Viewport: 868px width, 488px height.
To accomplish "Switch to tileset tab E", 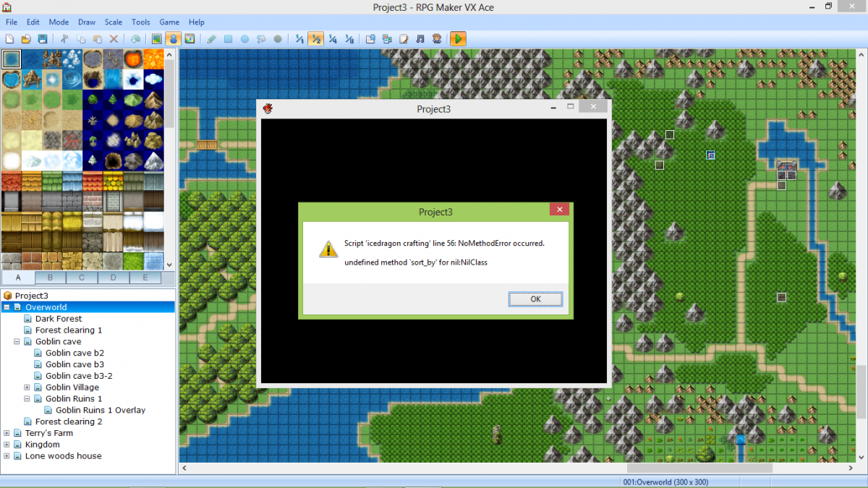I will 145,278.
